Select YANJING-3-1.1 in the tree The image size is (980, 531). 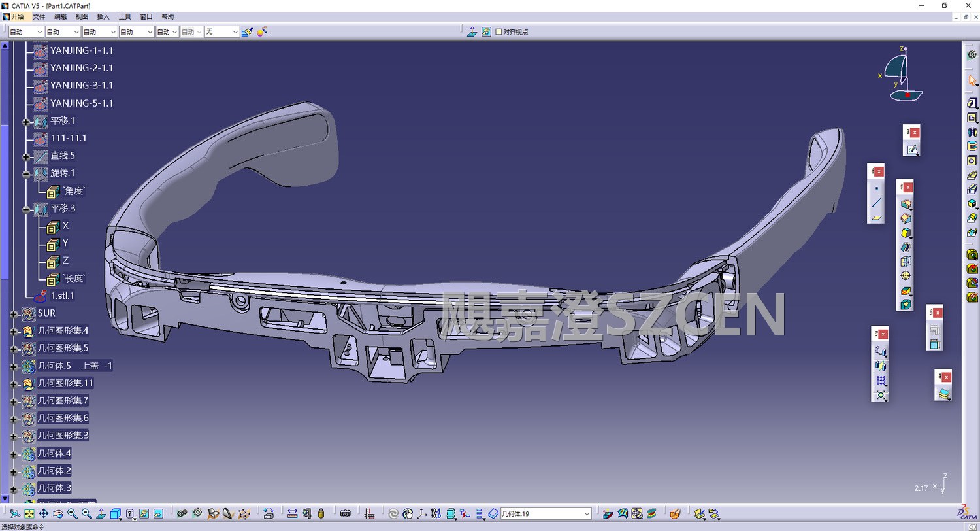pos(82,86)
